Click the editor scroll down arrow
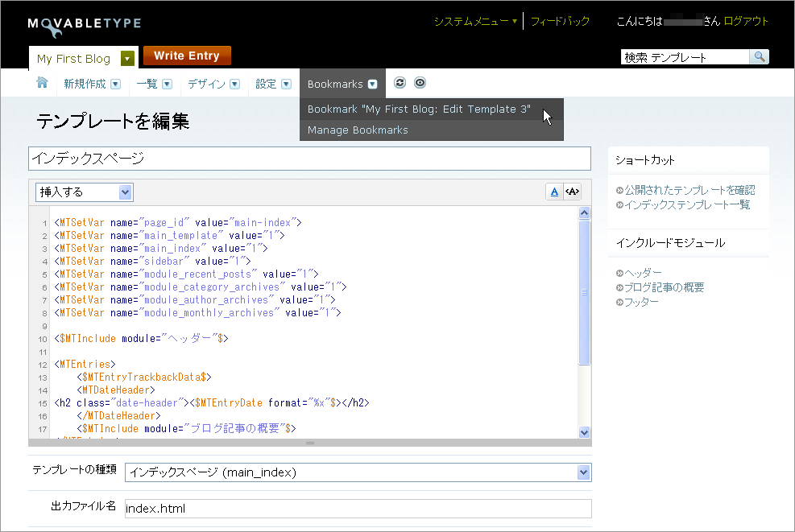 [x=584, y=432]
